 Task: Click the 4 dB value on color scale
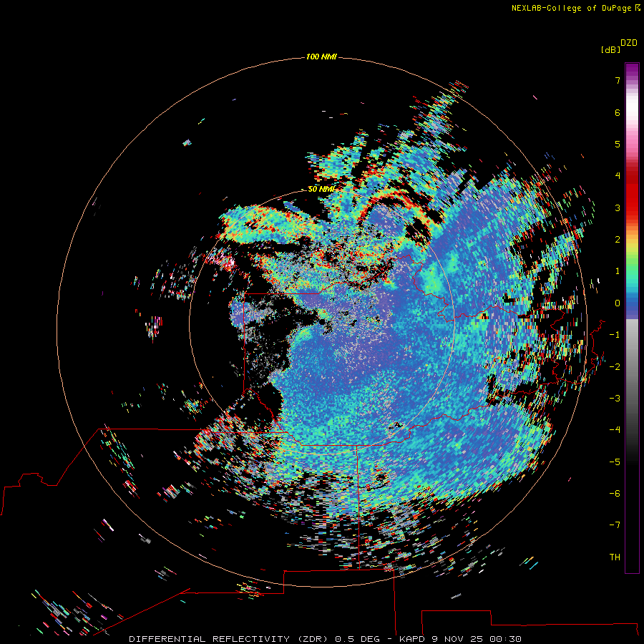pos(618,176)
